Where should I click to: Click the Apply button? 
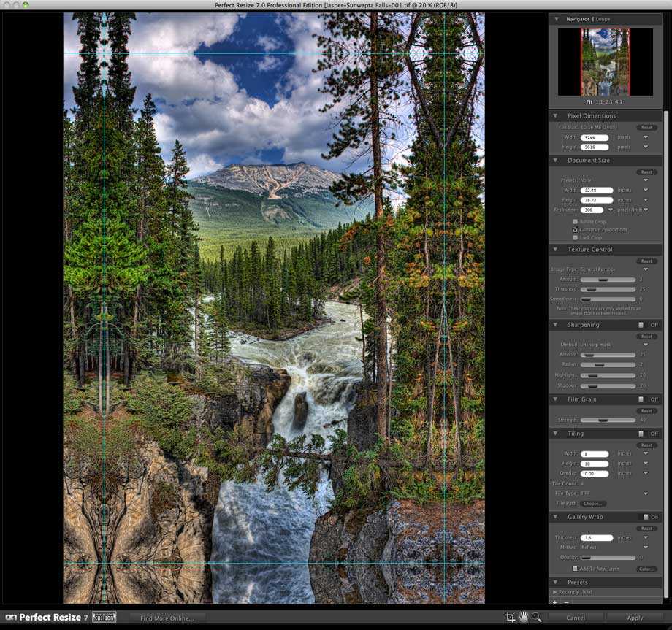635,618
